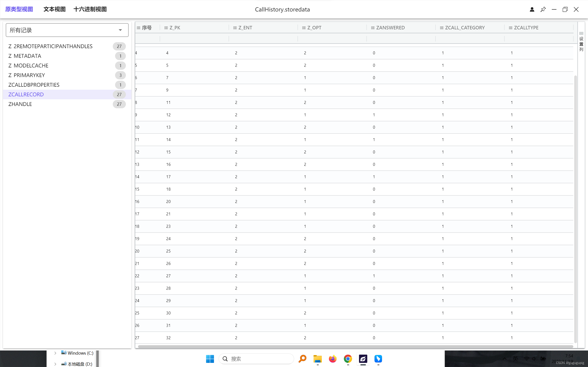Click the ZANSWERED column menu icon
Image resolution: width=588 pixels, height=367 pixels.
[373, 28]
